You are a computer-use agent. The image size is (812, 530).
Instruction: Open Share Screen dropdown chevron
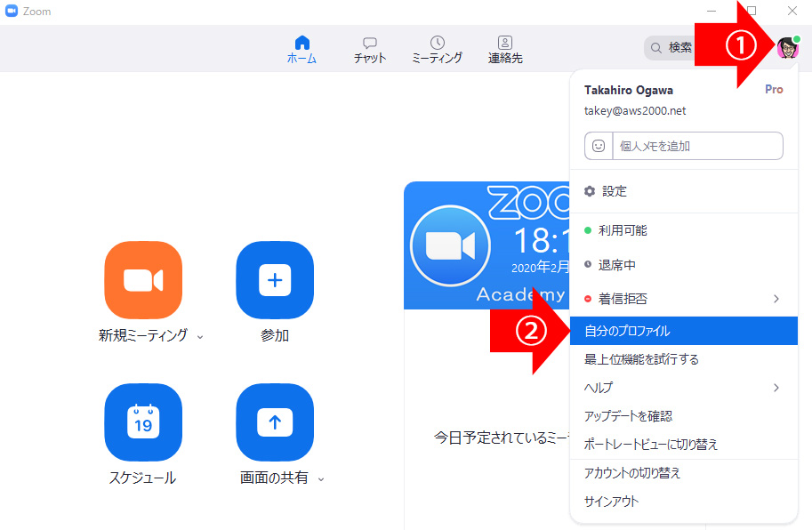pyautogui.click(x=321, y=479)
